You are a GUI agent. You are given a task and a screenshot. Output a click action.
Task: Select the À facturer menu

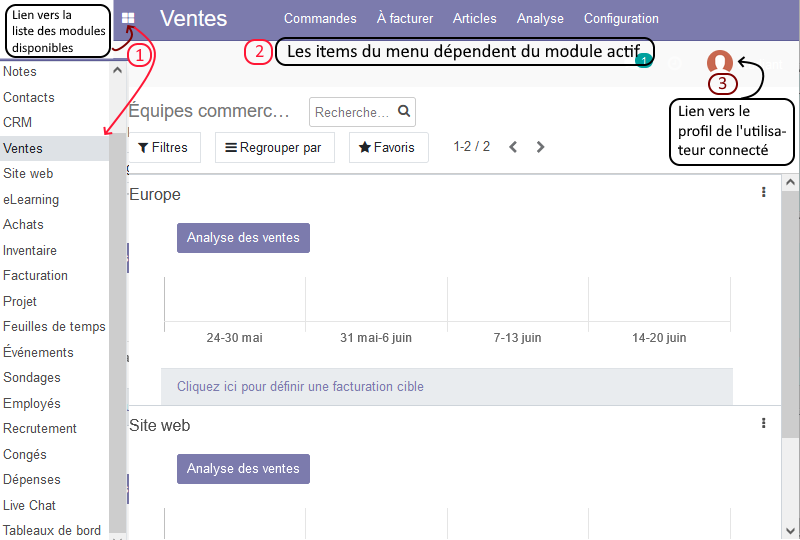(405, 18)
